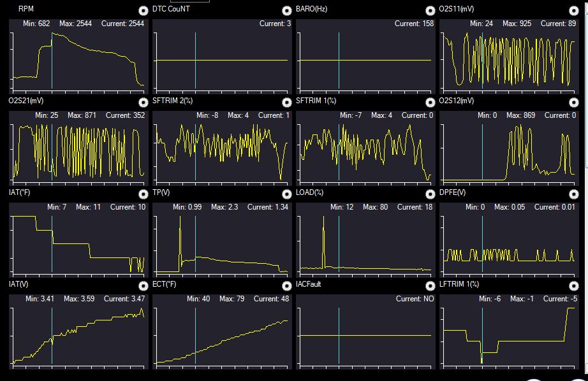Click the round icon beside RPM
The image size is (588, 381).
click(x=143, y=10)
